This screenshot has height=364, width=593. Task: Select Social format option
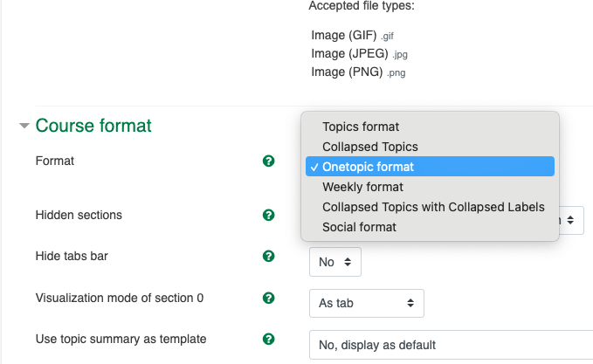click(359, 227)
